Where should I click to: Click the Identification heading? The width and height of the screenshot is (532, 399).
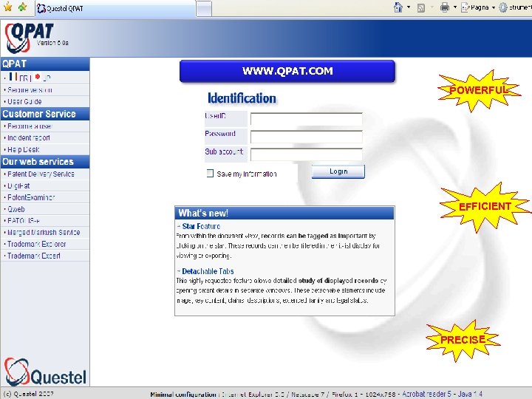coord(242,98)
